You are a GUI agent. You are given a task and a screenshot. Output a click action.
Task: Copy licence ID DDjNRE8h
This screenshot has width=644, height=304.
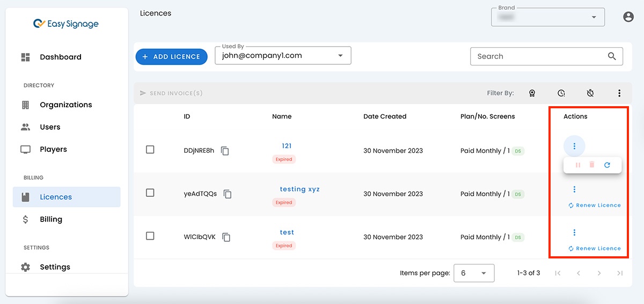point(225,151)
